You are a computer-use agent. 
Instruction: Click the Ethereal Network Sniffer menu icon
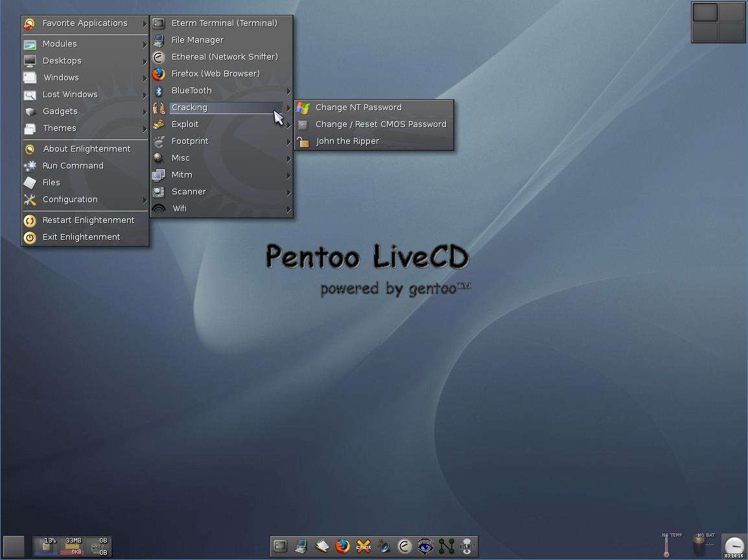(x=159, y=57)
